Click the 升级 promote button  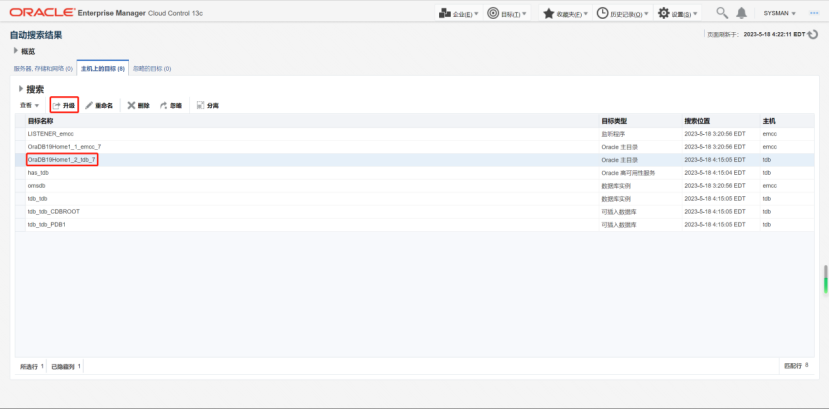[65, 105]
